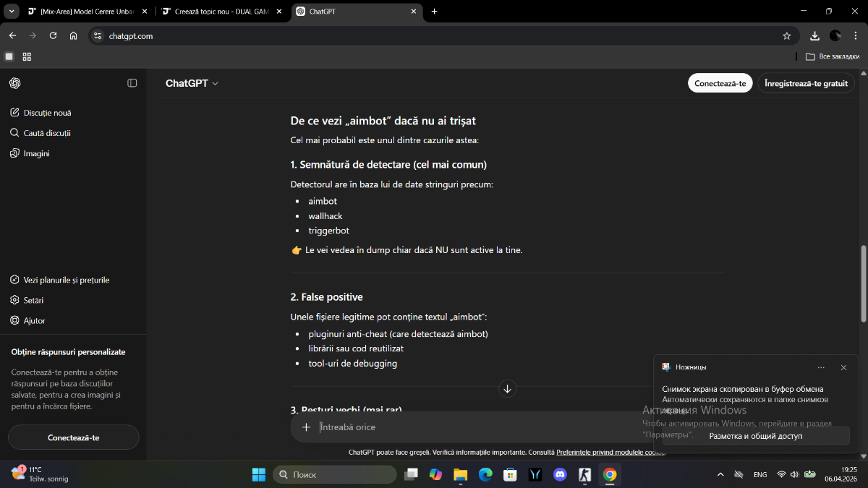
Task: Open Setări in the sidebar
Action: (33, 300)
